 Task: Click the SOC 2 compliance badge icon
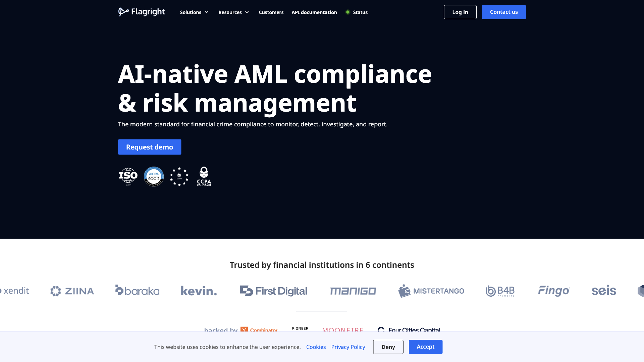coord(154,176)
